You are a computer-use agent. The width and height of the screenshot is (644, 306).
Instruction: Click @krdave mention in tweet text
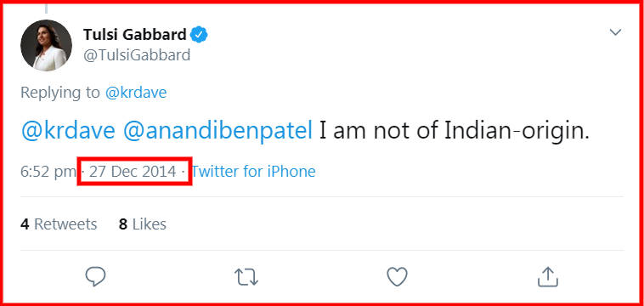pyautogui.click(x=68, y=131)
